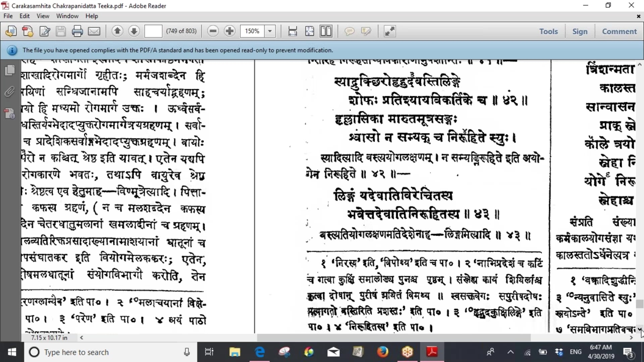This screenshot has height=362, width=644.
Task: Open the View menu
Action: point(43,16)
